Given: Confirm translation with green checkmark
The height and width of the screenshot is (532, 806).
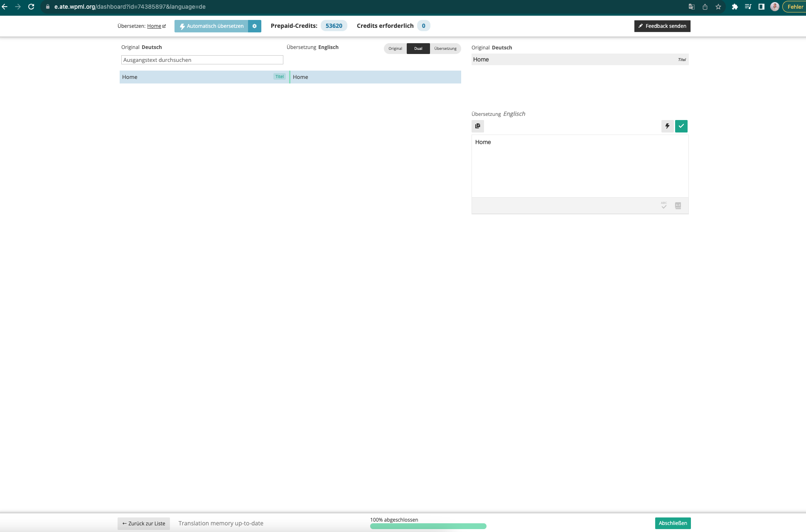Looking at the screenshot, I should [x=681, y=126].
